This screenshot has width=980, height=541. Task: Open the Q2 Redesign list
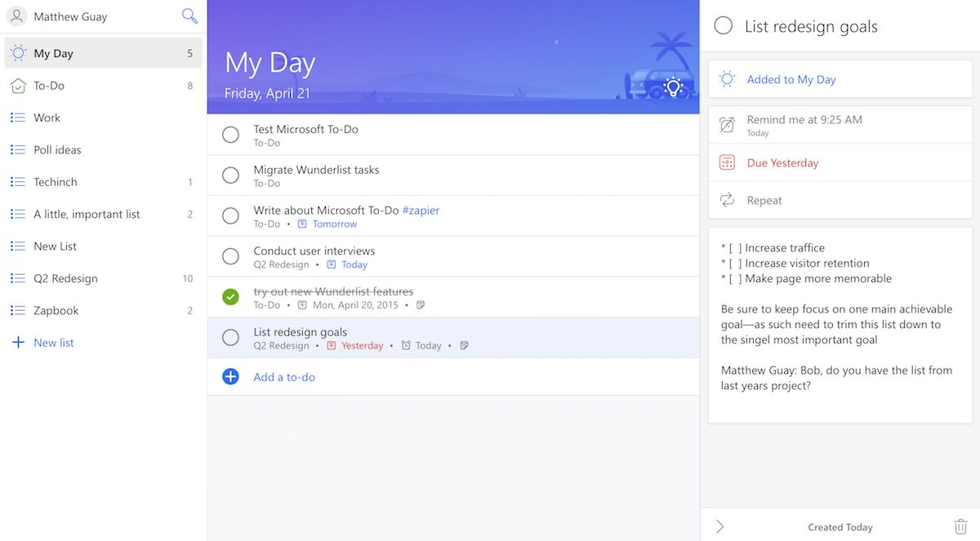pyautogui.click(x=65, y=278)
